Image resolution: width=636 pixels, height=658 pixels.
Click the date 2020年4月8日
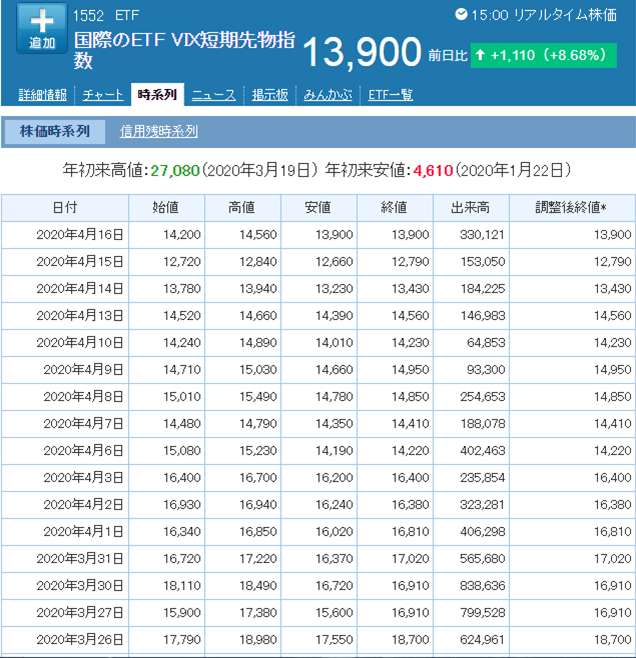pyautogui.click(x=83, y=397)
